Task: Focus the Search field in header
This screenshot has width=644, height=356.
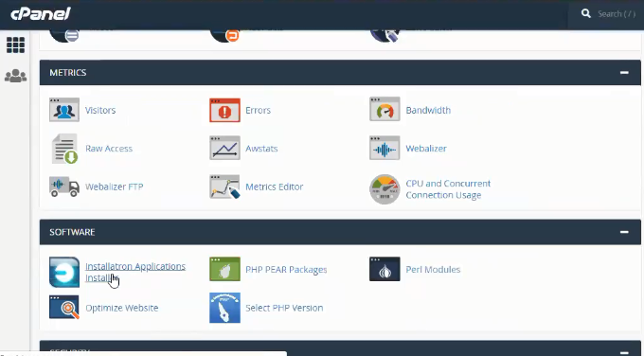Action: 617,13
